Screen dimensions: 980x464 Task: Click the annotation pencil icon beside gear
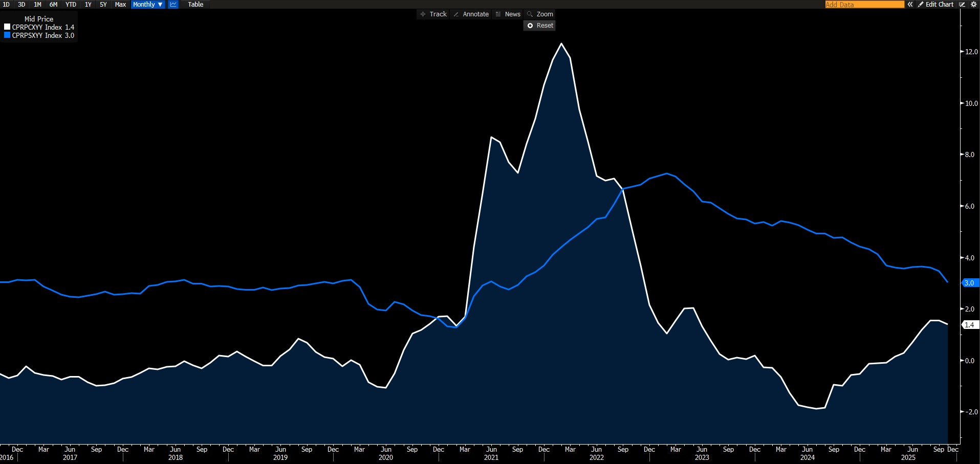tap(962, 4)
